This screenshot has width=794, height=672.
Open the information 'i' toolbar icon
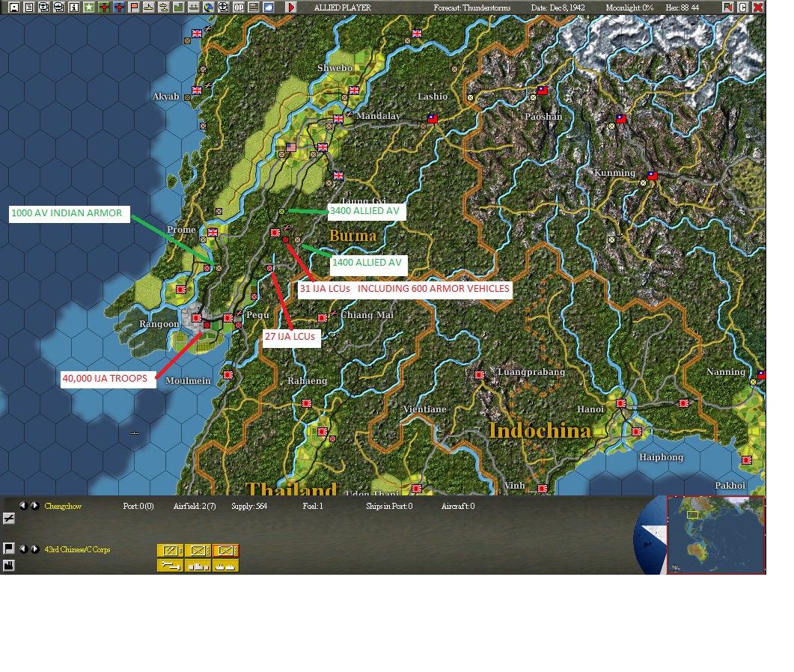point(74,7)
